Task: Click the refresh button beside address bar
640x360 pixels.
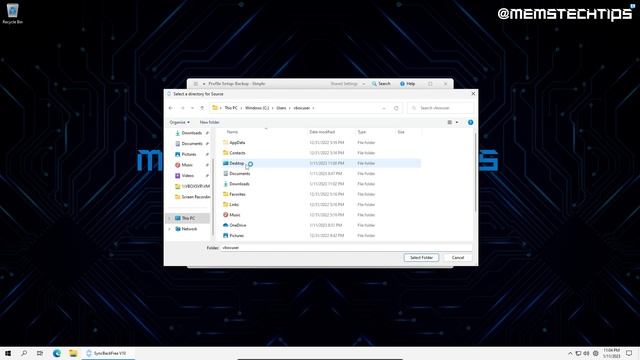Action: tap(396, 108)
